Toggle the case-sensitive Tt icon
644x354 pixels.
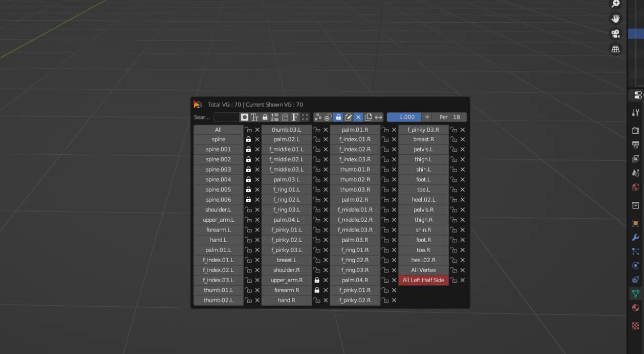[x=255, y=117]
